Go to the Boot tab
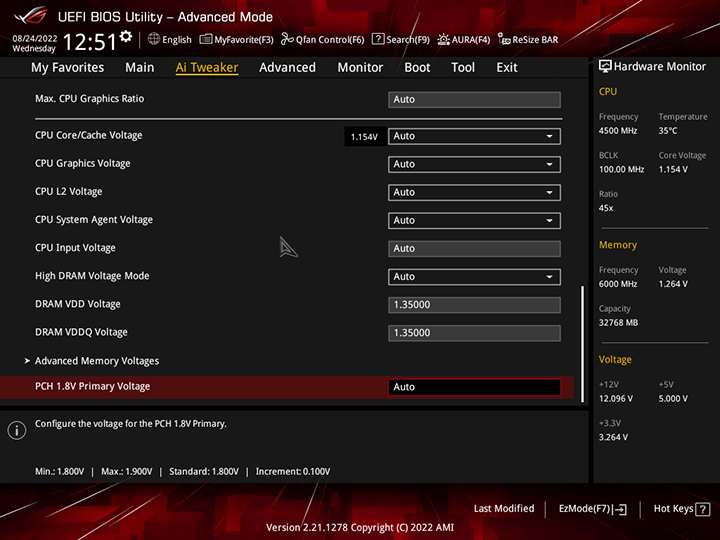The image size is (720, 540). 417,67
